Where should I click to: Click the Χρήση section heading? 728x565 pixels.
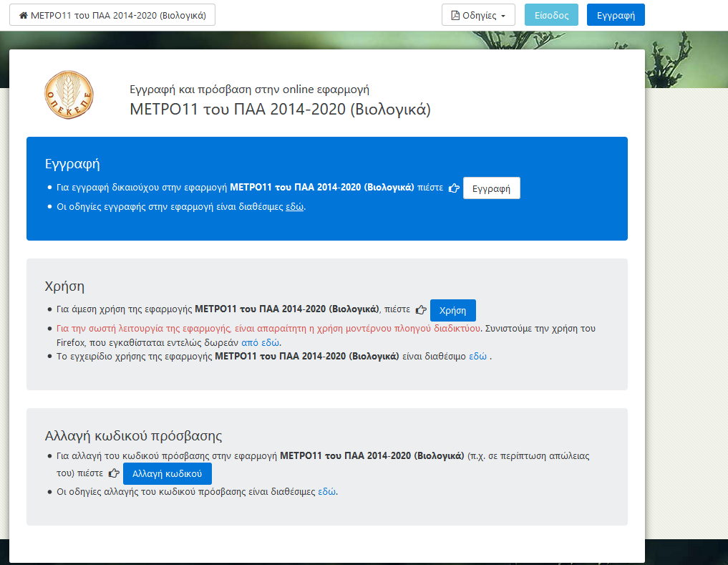click(64, 286)
